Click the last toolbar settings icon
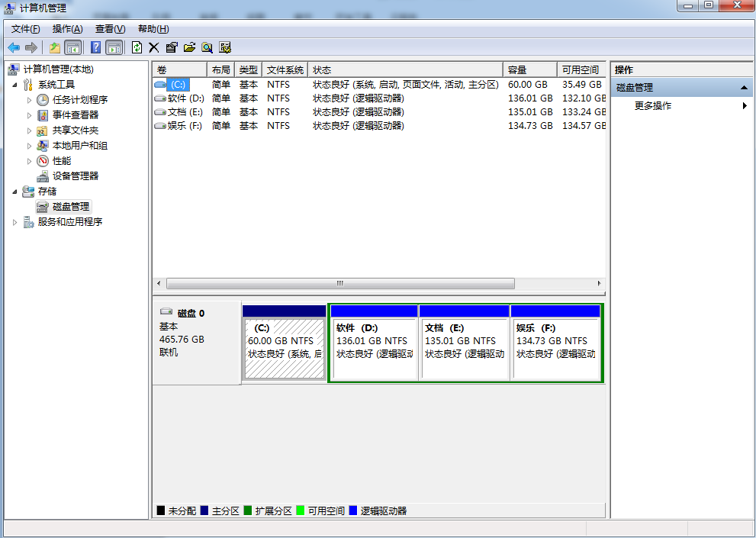 point(225,47)
